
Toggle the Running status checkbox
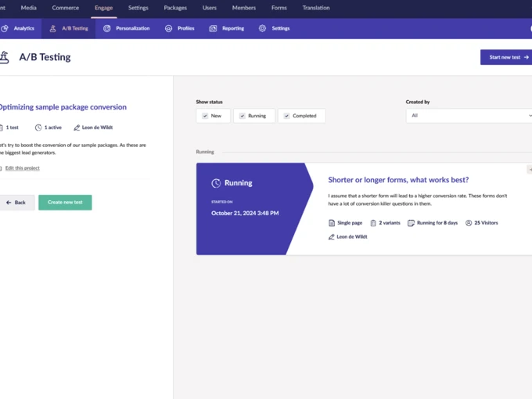tap(242, 116)
